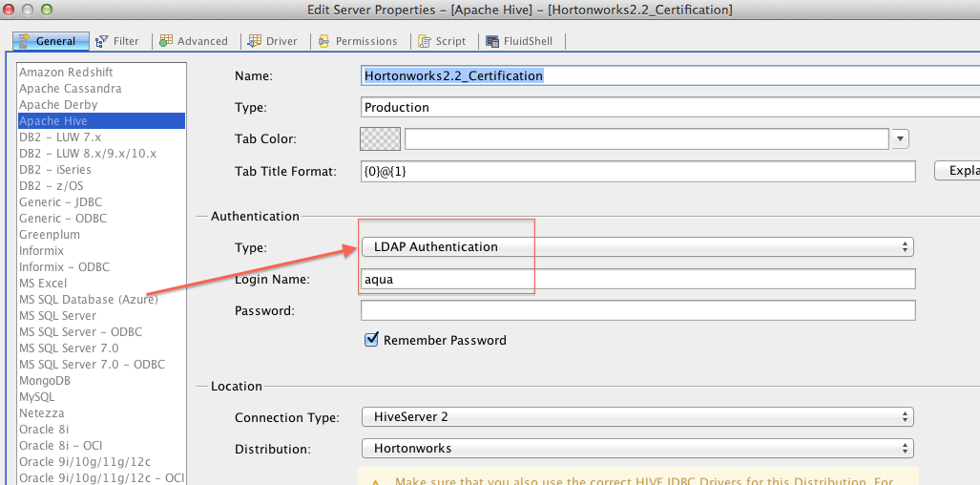Select Netezza in server list

(x=102, y=413)
